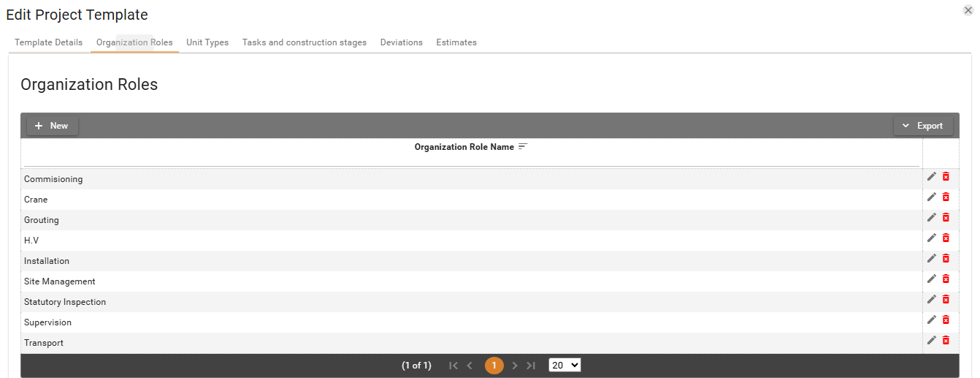The width and height of the screenshot is (980, 378).
Task: Open the Estimates tab
Action: click(456, 42)
